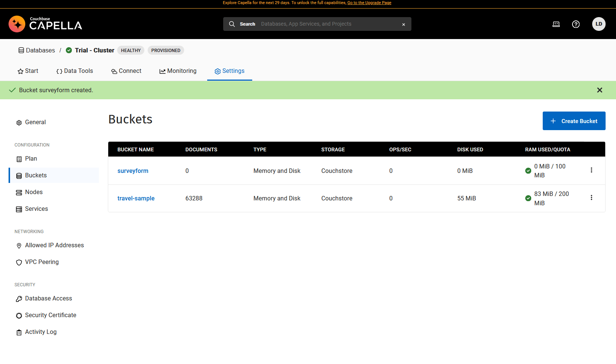Open the surveyform bucket link
Image resolution: width=616 pixels, height=364 pixels.
tap(133, 171)
